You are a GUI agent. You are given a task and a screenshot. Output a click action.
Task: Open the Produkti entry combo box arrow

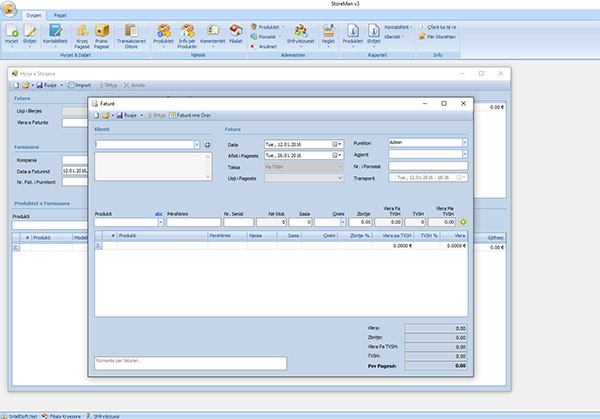[x=161, y=222]
